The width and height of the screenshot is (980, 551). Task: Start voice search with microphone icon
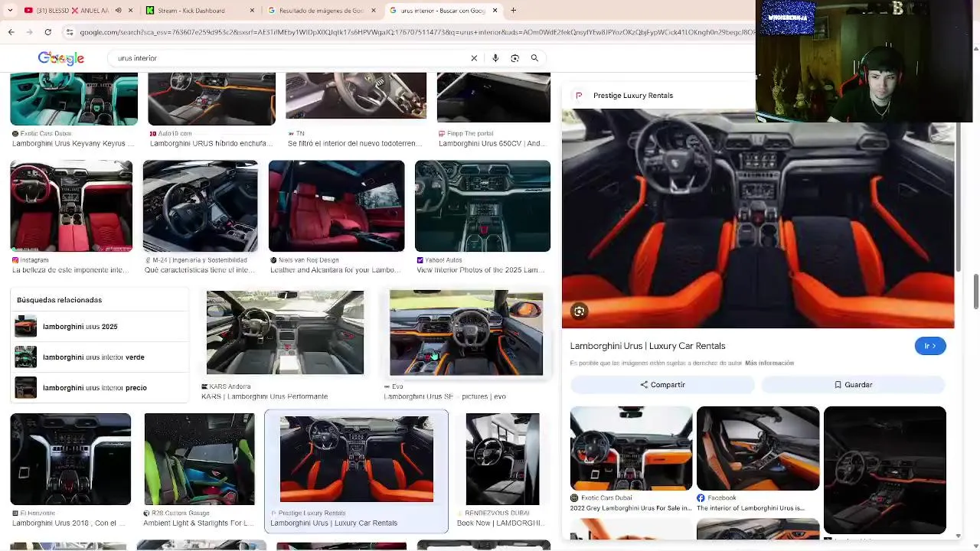point(495,58)
